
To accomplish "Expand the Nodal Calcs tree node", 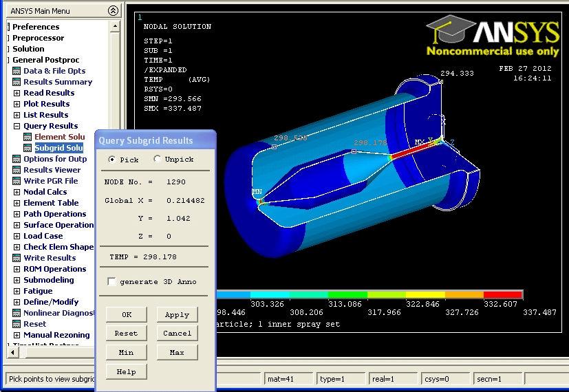I will 17,192.
